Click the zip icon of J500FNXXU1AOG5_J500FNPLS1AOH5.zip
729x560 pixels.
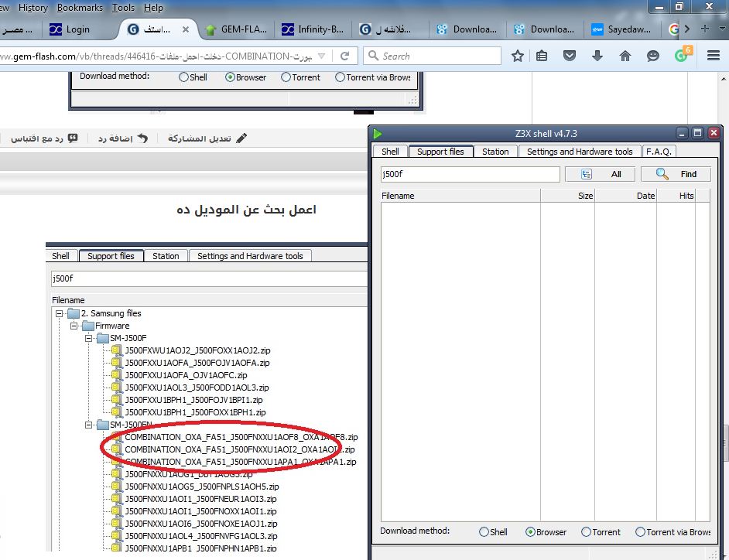point(117,486)
